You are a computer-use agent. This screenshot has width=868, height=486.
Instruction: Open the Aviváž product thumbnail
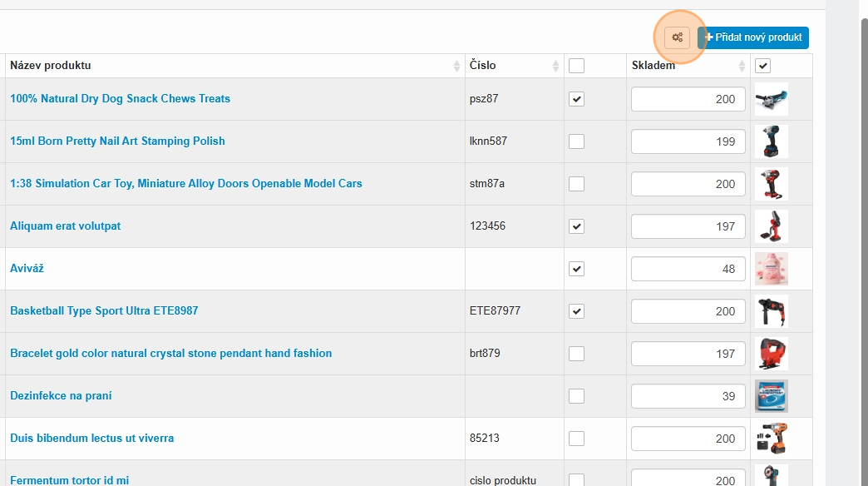[x=771, y=269]
